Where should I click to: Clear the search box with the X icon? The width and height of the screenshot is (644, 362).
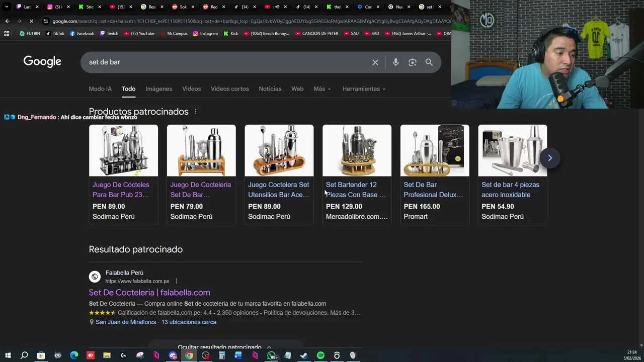pos(375,62)
